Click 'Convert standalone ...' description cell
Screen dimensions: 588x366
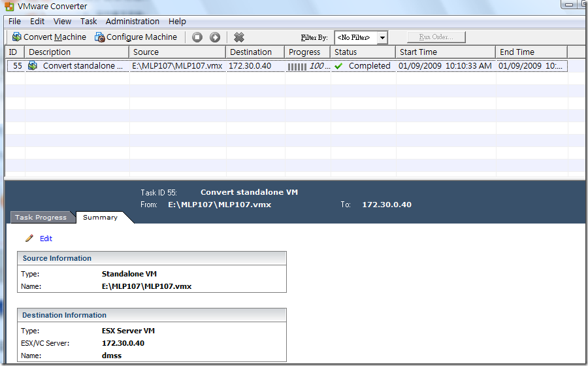83,66
